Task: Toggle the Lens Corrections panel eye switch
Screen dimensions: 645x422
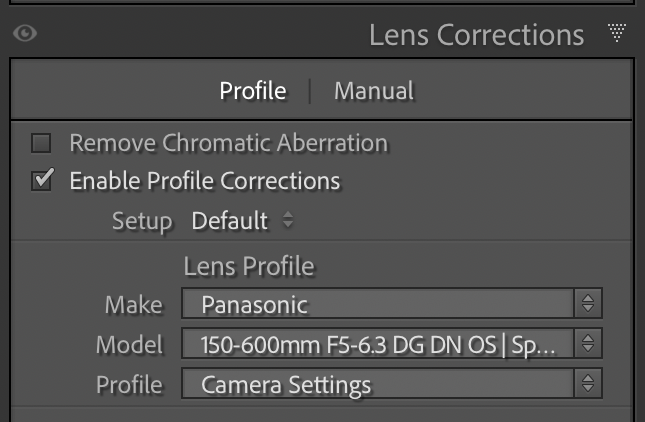Action: point(25,34)
